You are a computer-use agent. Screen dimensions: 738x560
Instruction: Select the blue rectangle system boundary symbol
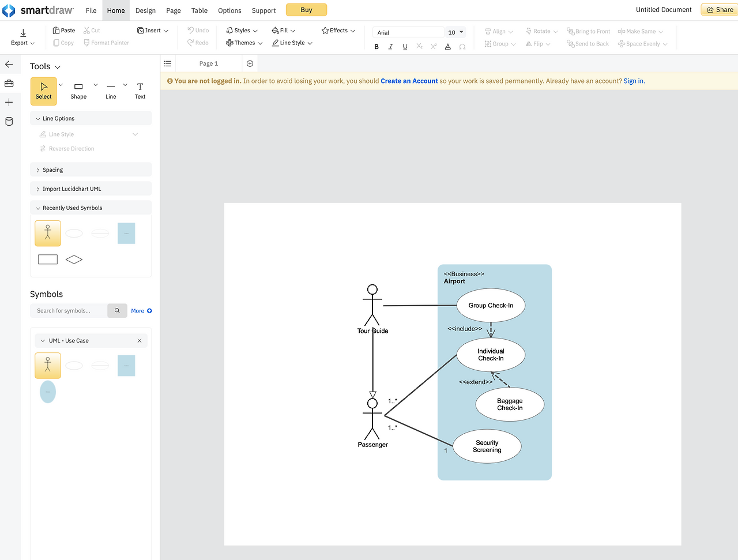(126, 366)
